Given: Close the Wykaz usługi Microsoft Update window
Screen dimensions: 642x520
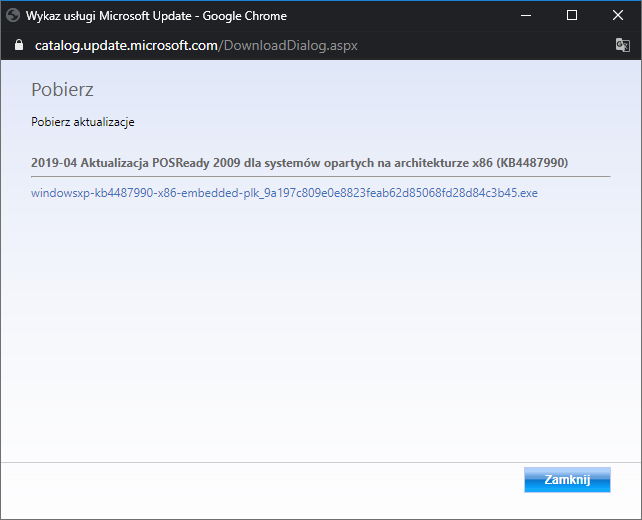Looking at the screenshot, I should pyautogui.click(x=618, y=16).
